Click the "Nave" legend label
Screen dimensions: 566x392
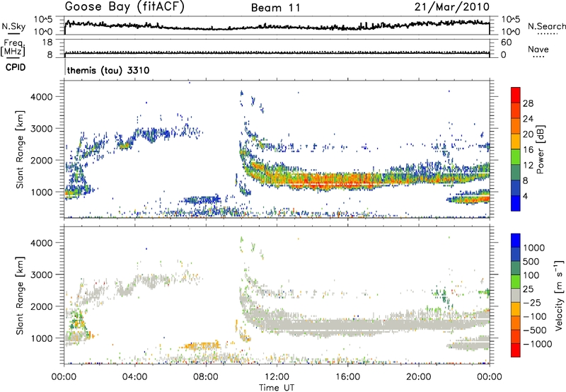[x=538, y=49]
